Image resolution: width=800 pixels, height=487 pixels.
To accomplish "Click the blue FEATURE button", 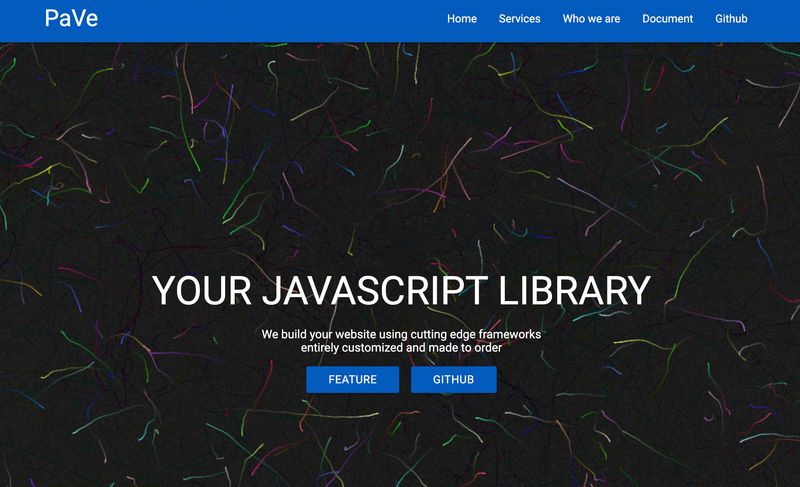I will click(353, 379).
